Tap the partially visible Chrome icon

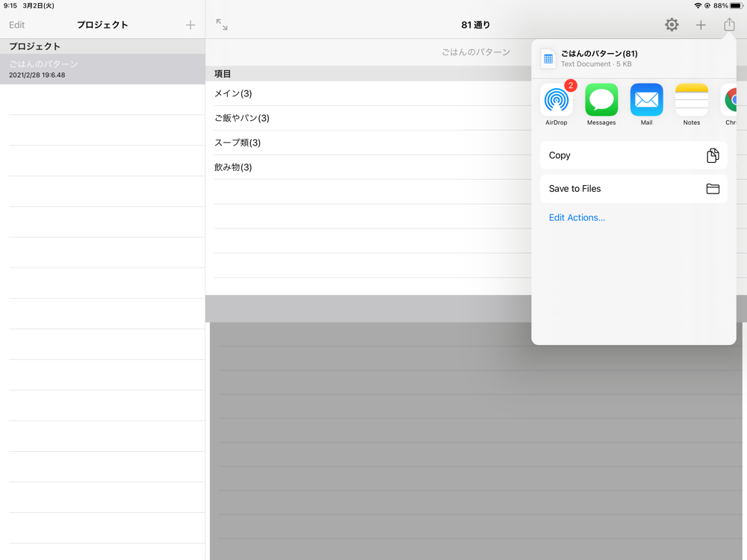(731, 100)
